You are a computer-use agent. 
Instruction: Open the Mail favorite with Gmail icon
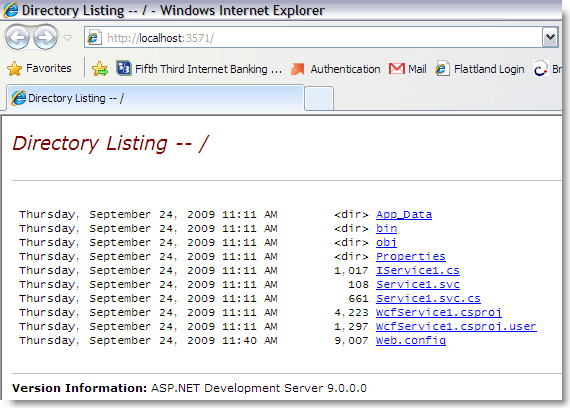408,69
